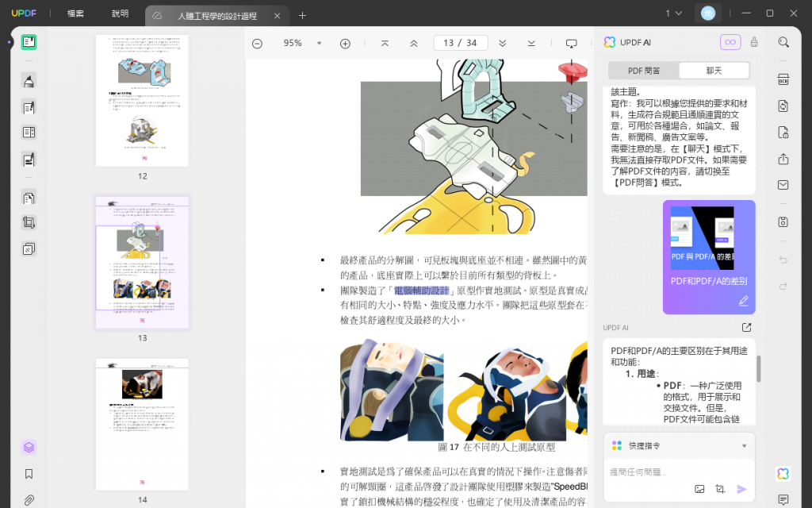
Task: Select page 13 thumbnail
Action: 143,262
